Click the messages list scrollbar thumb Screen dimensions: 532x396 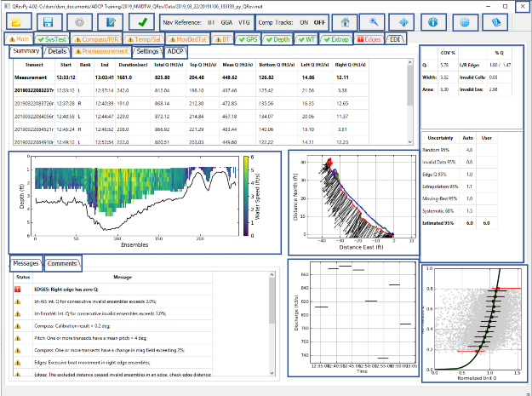pos(272,301)
